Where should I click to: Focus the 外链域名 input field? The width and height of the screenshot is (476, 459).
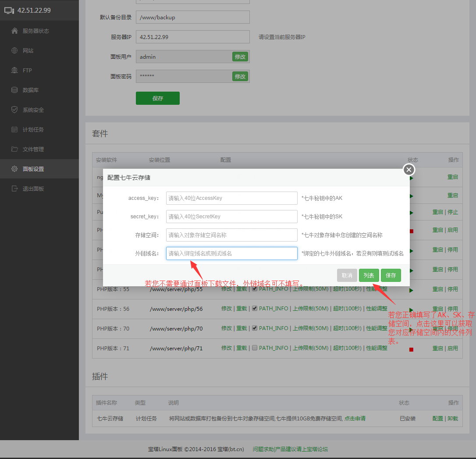click(x=231, y=253)
